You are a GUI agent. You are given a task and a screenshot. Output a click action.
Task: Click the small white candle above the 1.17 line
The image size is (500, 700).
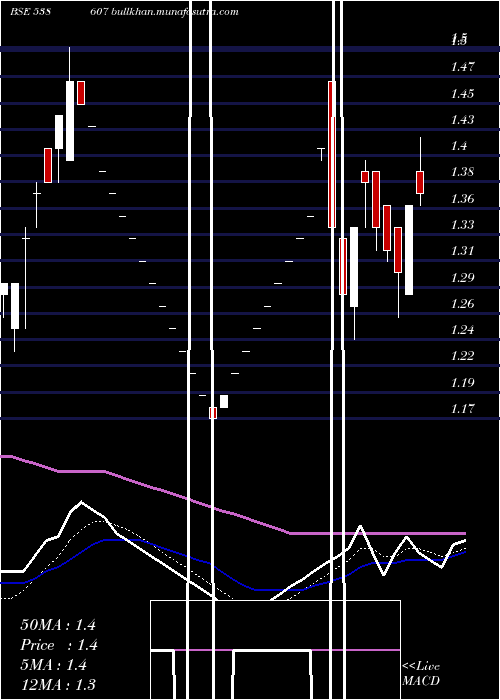point(224,401)
